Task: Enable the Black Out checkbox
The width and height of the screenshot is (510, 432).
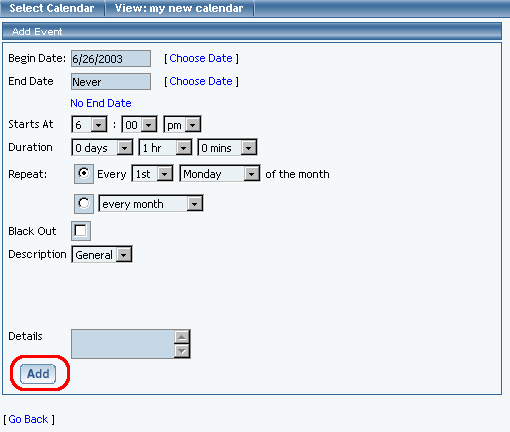Action: pyautogui.click(x=81, y=231)
